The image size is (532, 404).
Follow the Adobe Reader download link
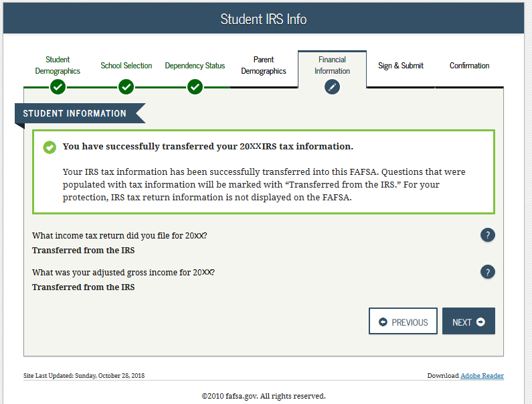(482, 375)
